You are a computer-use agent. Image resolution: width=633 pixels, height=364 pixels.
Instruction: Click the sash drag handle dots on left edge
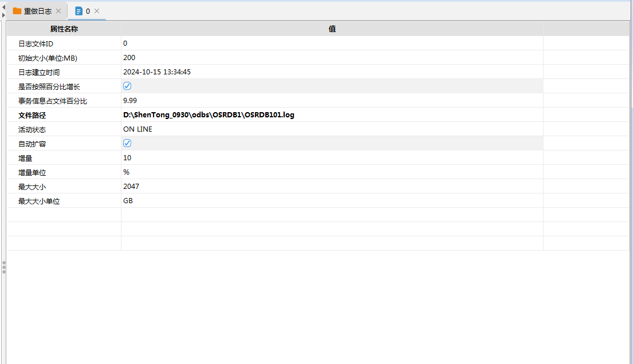(x=3, y=267)
